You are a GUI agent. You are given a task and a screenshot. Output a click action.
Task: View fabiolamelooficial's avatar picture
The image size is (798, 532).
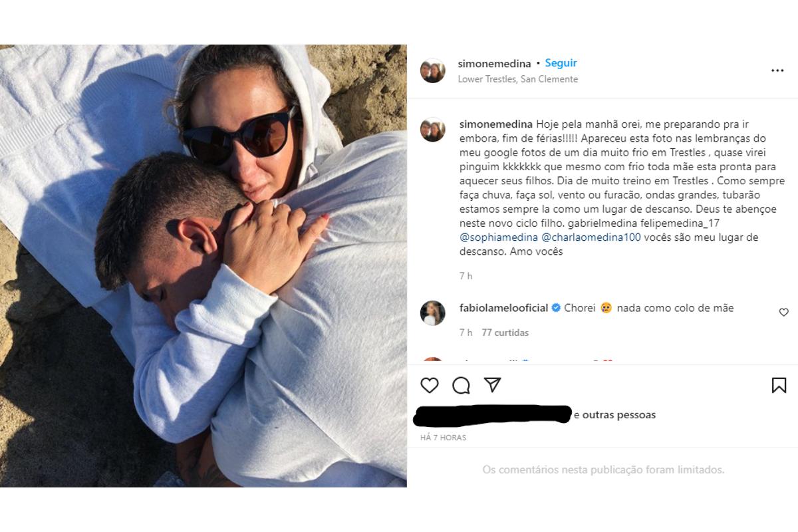click(433, 313)
